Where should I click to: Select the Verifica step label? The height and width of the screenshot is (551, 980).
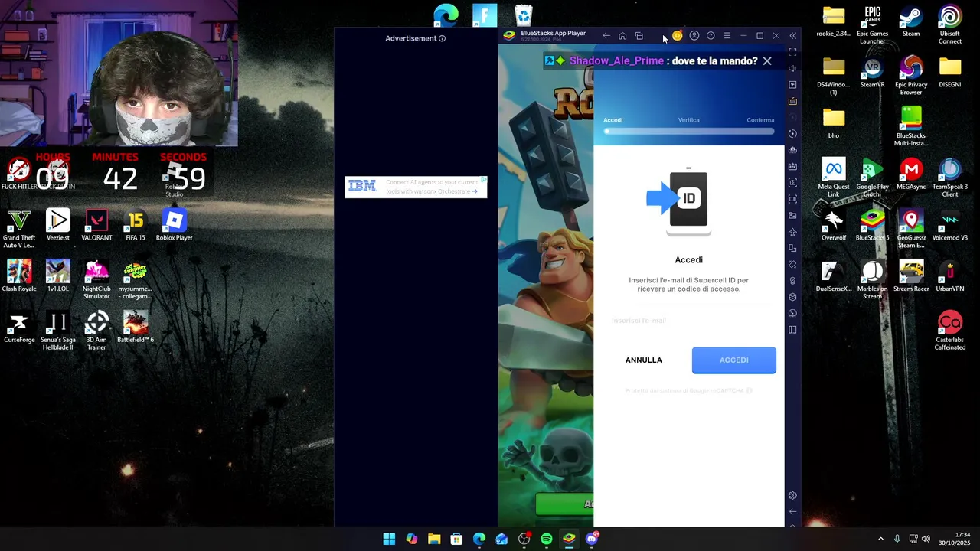688,120
